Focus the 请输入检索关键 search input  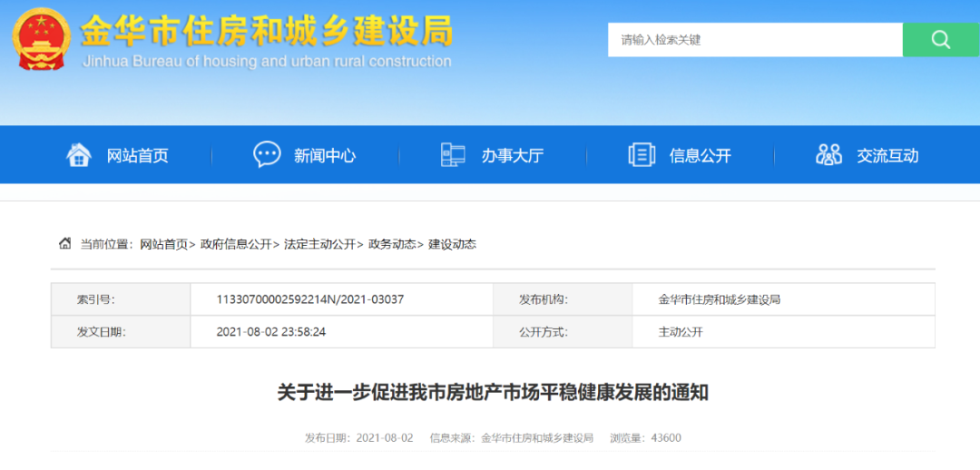tap(755, 40)
